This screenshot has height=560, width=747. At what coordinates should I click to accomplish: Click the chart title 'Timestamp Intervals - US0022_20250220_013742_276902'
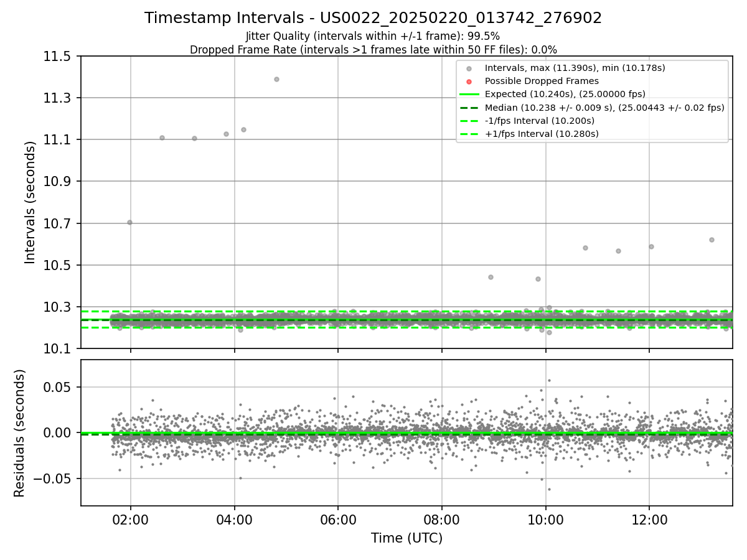click(x=373, y=18)
